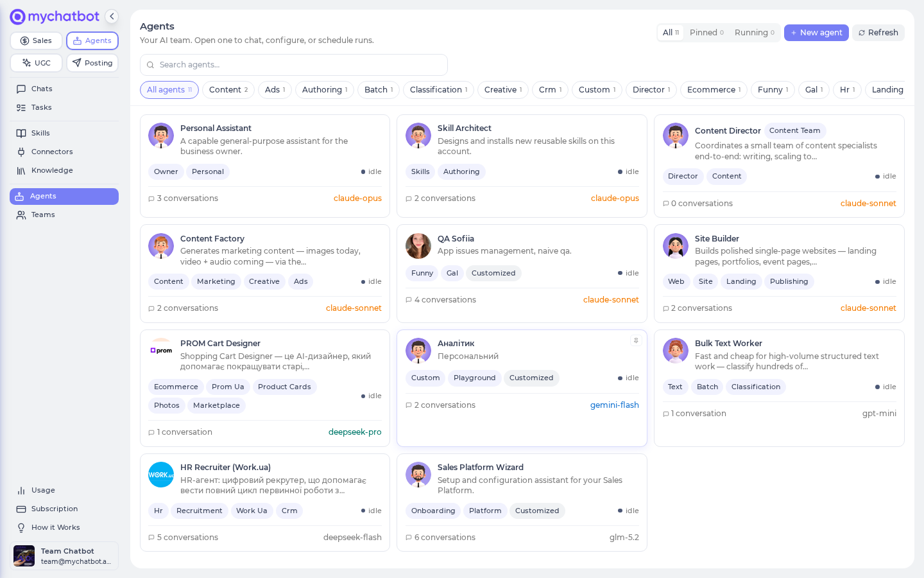Open Teams in the sidebar
This screenshot has height=578, width=924.
tap(64, 215)
